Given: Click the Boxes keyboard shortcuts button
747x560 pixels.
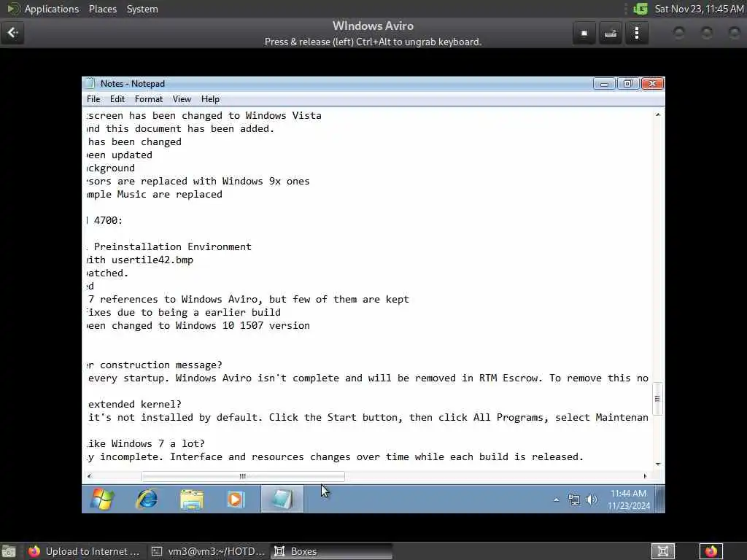Looking at the screenshot, I should tap(611, 33).
